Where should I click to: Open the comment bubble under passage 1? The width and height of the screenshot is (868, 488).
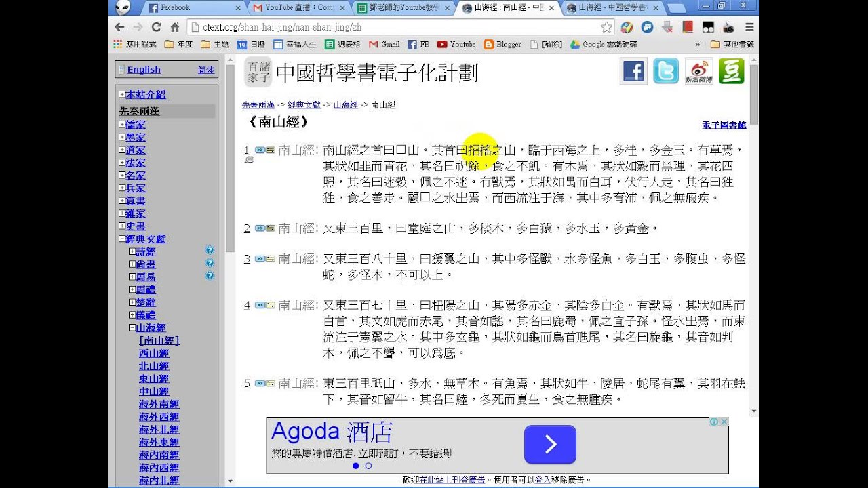pyautogui.click(x=249, y=160)
